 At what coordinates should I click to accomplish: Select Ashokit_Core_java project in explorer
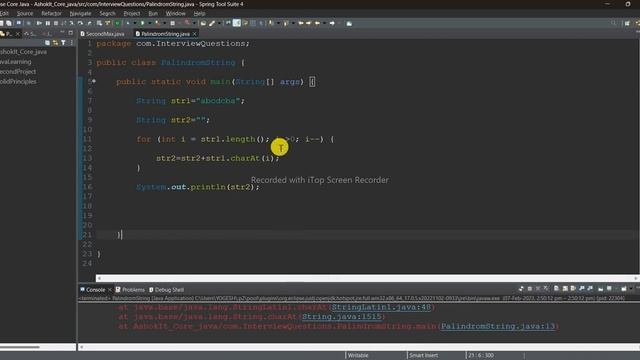(x=23, y=52)
